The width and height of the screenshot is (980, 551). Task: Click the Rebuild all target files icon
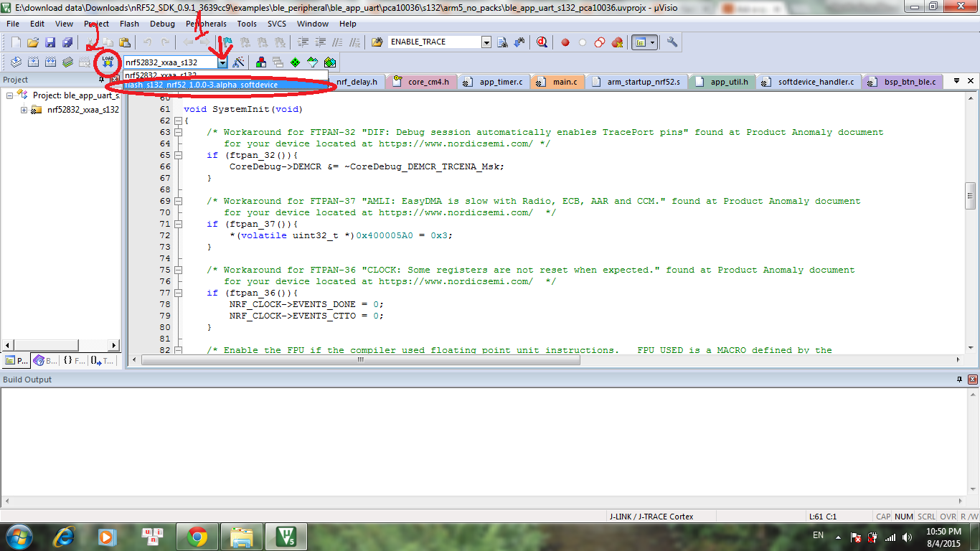tap(50, 62)
